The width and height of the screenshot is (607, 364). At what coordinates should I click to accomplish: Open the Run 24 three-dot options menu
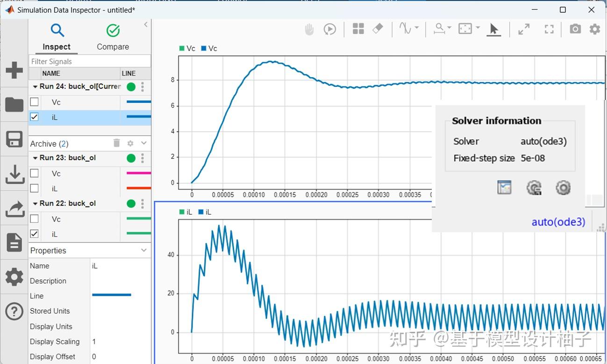click(x=143, y=86)
